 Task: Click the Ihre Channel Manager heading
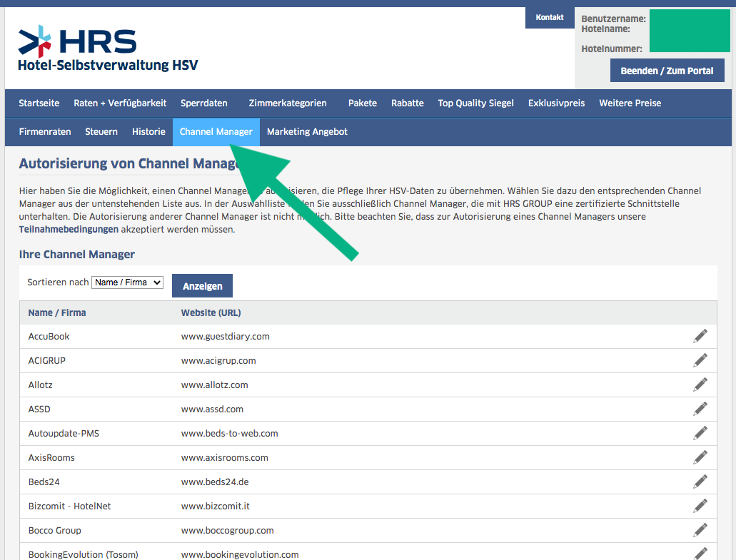77,254
